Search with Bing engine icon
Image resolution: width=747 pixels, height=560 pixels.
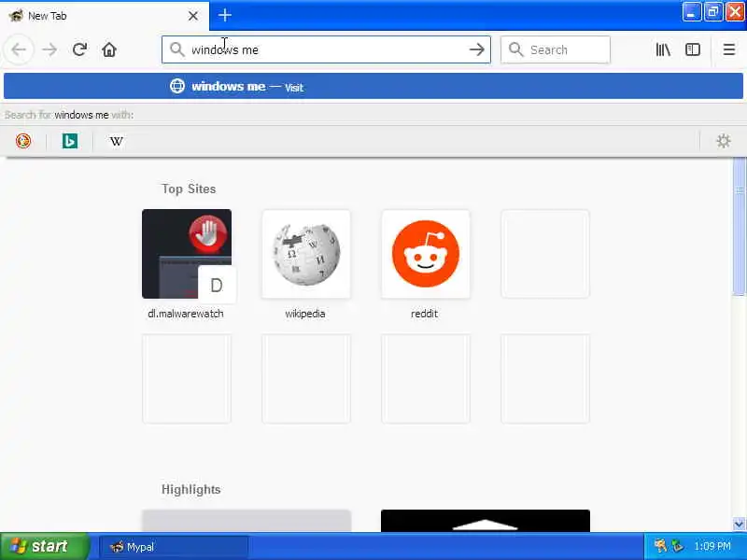click(70, 141)
